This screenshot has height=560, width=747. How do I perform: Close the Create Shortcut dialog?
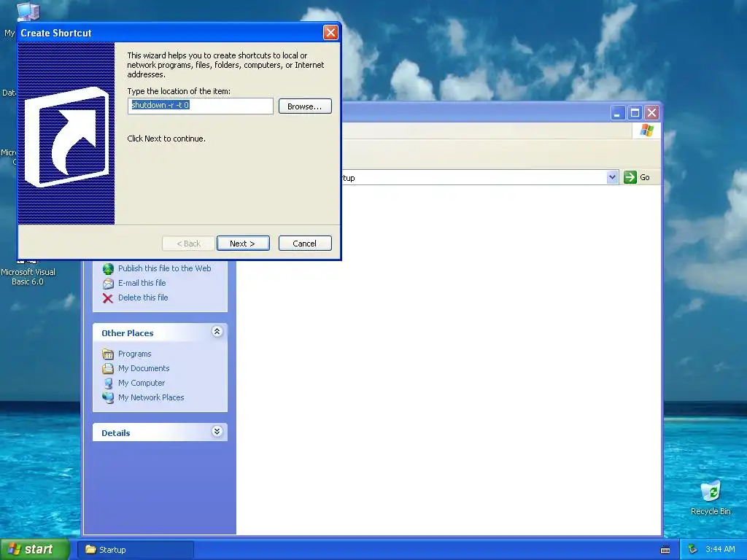tap(330, 32)
